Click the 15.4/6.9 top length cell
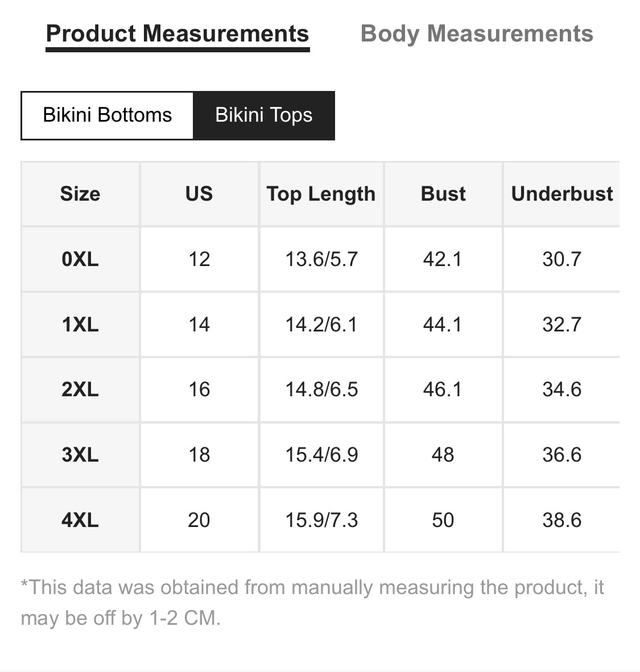The height and width of the screenshot is (672, 640). pyautogui.click(x=321, y=455)
